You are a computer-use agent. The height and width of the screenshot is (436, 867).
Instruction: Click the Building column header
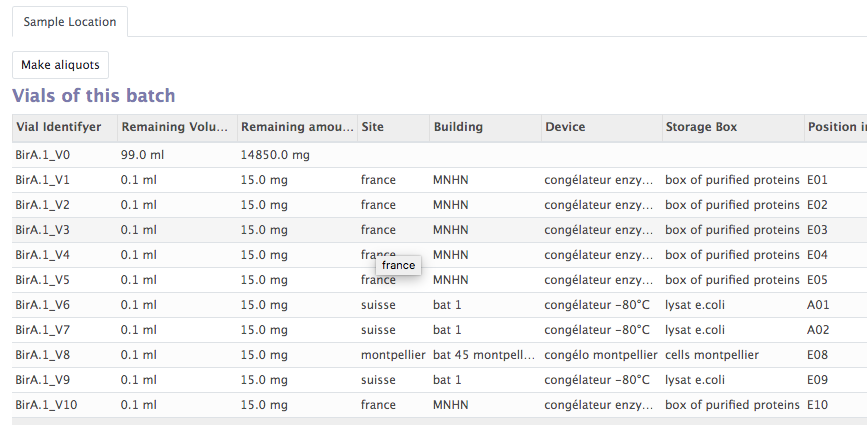(x=458, y=127)
